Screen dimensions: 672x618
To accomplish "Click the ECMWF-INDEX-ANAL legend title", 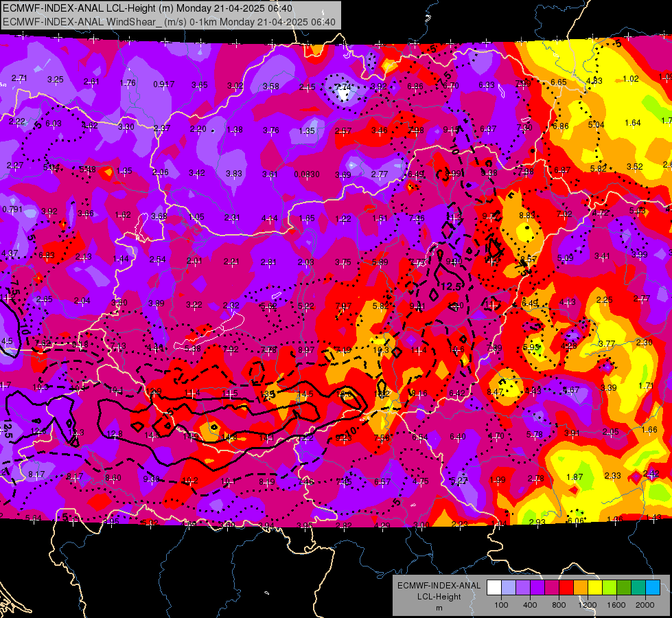I will (439, 586).
